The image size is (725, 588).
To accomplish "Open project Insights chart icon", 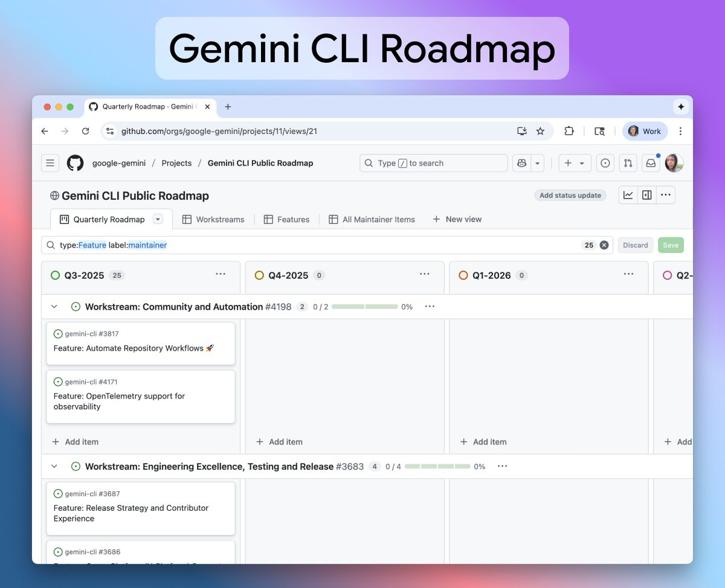I will click(628, 195).
